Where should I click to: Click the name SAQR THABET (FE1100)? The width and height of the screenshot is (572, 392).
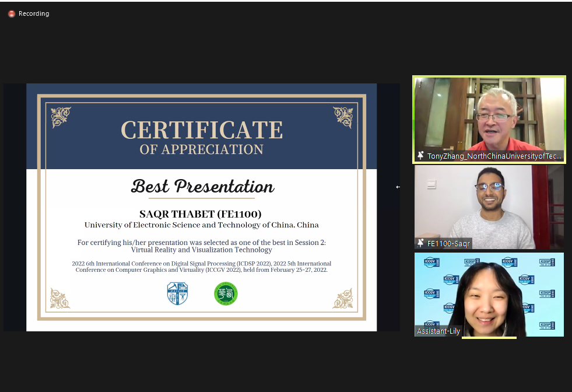(201, 214)
